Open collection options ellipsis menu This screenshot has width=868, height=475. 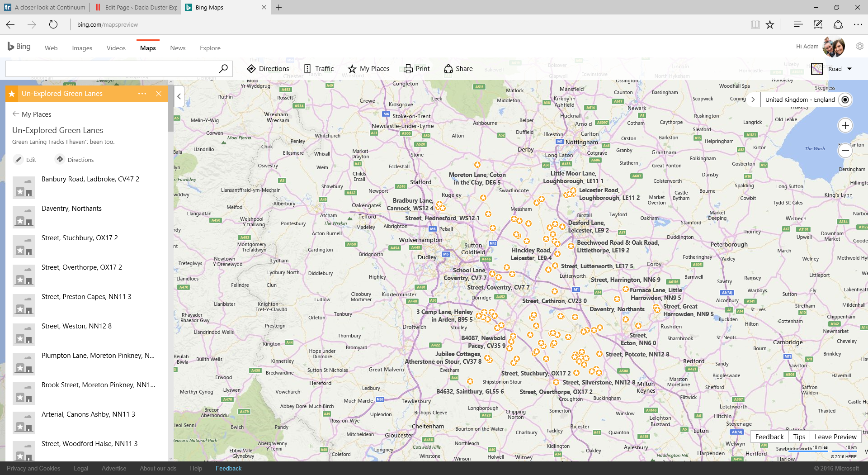click(142, 94)
